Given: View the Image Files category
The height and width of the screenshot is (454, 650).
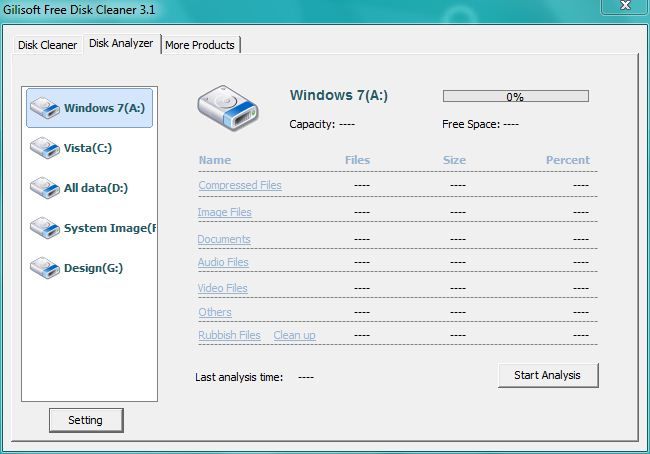Looking at the screenshot, I should coord(225,212).
